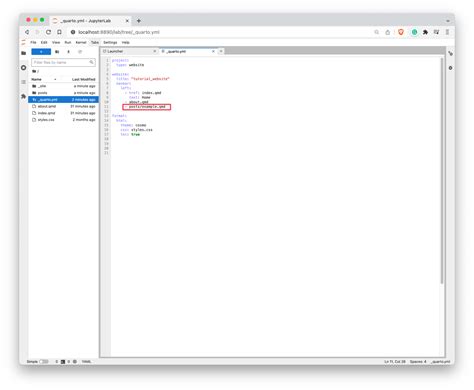Click the browser wallet icon

[x=436, y=32]
